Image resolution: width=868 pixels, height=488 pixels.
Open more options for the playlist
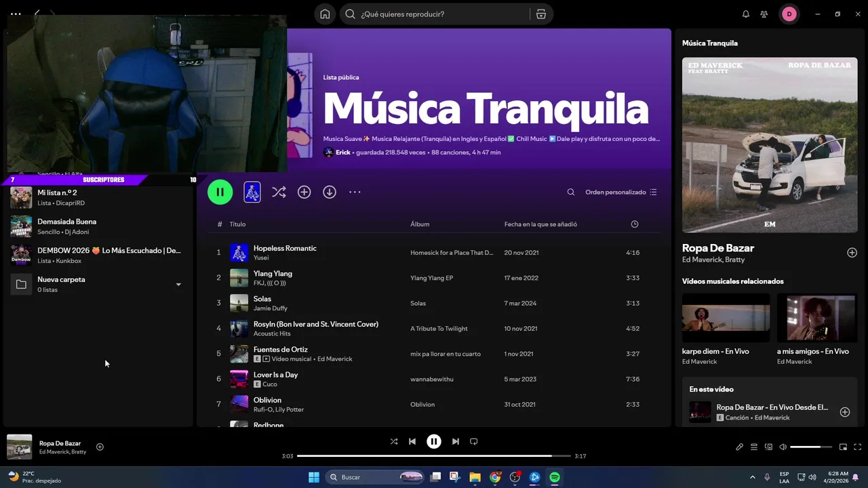pos(355,192)
